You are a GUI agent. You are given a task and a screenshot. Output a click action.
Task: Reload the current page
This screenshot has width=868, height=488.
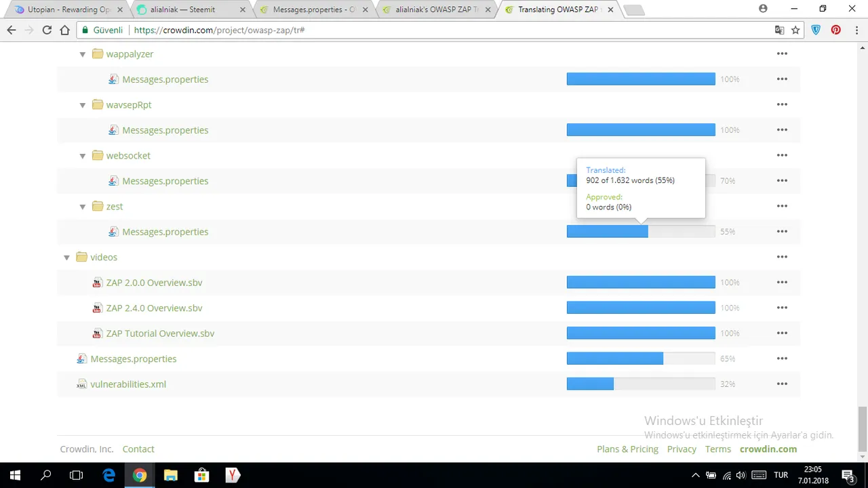(x=47, y=30)
